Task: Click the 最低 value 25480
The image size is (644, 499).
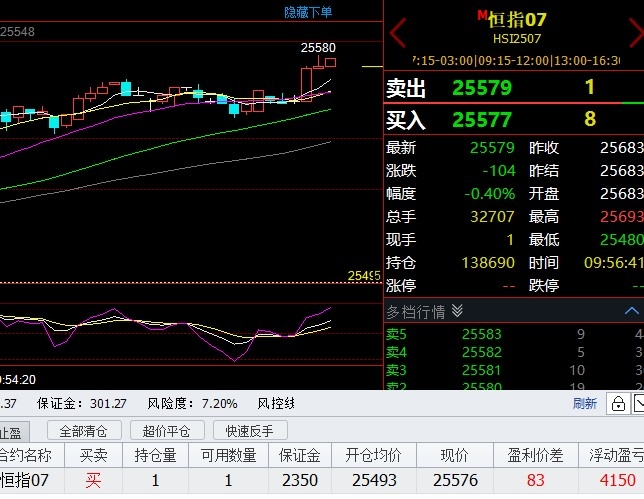Action: point(622,239)
